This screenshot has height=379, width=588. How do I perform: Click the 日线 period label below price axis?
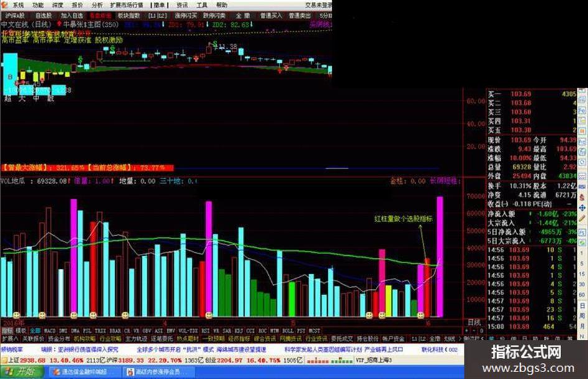pyautogui.click(x=474, y=322)
